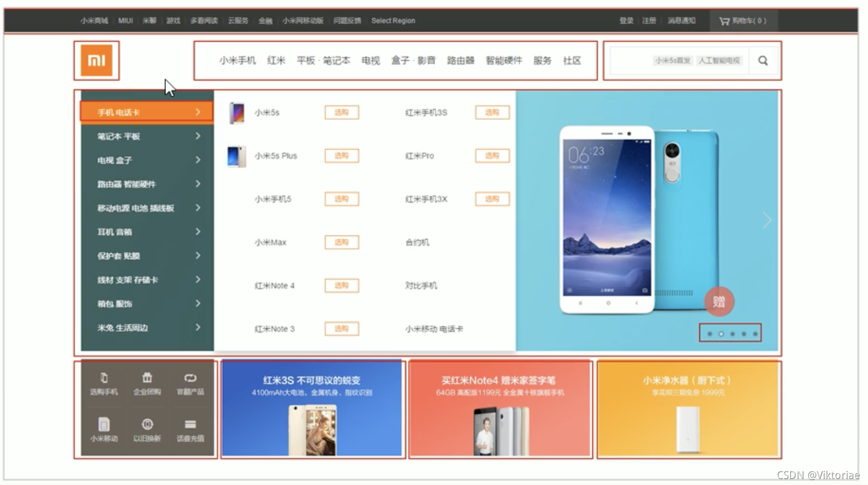The height and width of the screenshot is (485, 868).
Task: Click the 对比手机 compare link
Action: click(x=421, y=286)
